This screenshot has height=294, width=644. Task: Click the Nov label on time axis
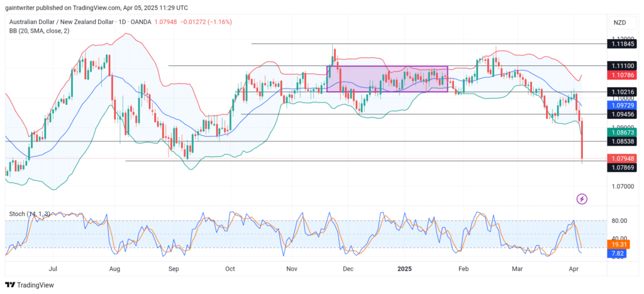click(x=292, y=269)
